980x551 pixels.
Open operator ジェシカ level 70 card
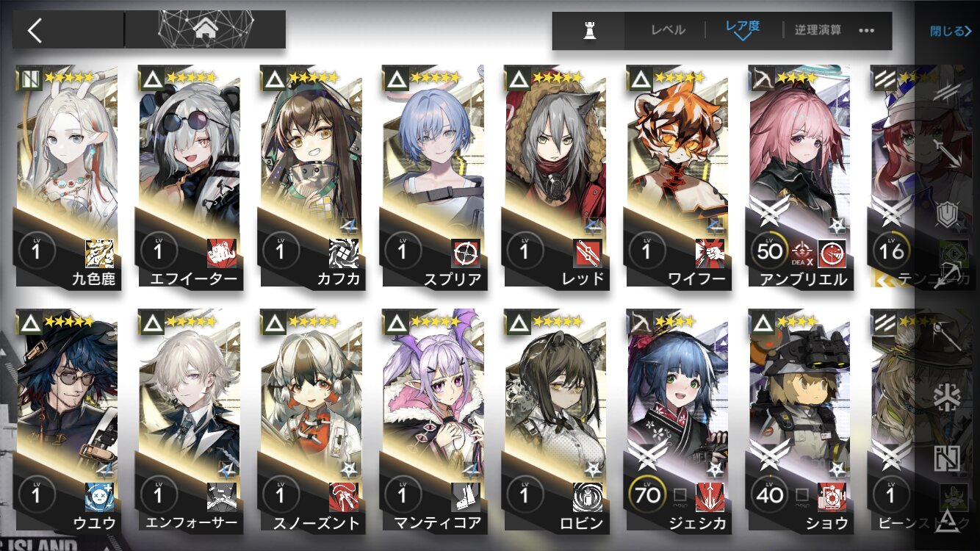click(677, 420)
